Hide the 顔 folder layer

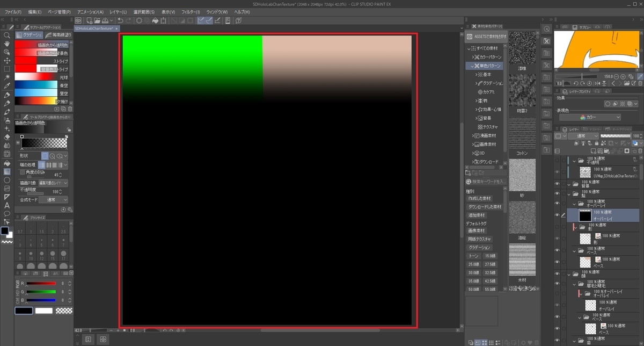[557, 275]
